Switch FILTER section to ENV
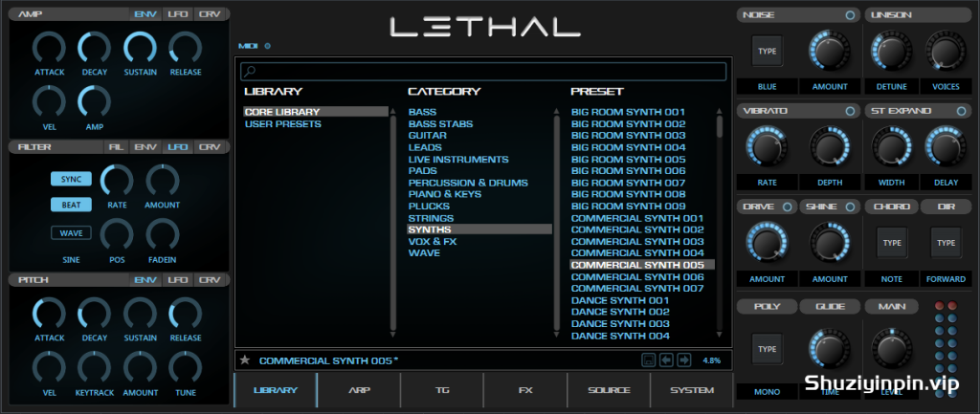This screenshot has width=980, height=414. [145, 147]
